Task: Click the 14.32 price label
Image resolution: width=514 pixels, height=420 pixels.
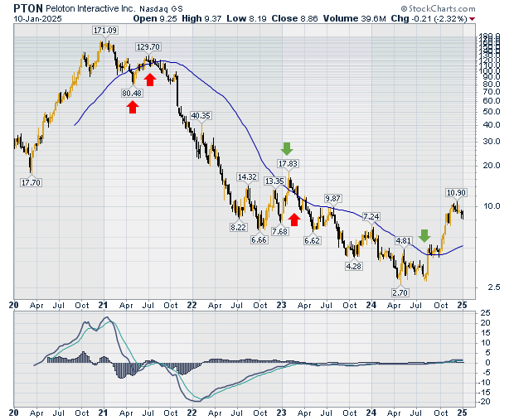Action: [247, 176]
